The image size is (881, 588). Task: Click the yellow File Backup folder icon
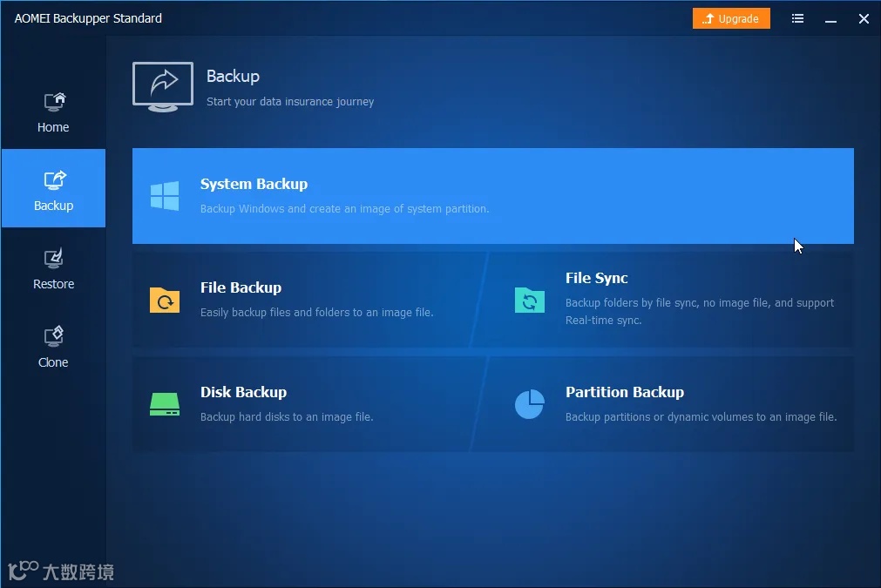165,300
